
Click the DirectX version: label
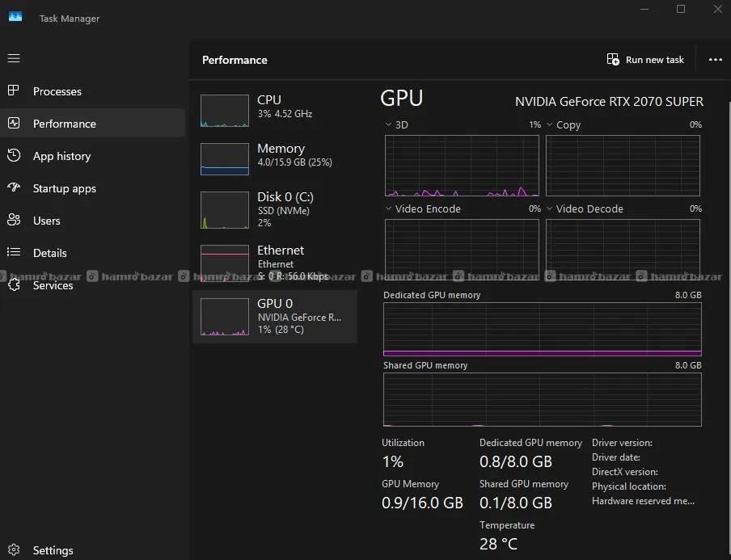[x=625, y=471]
